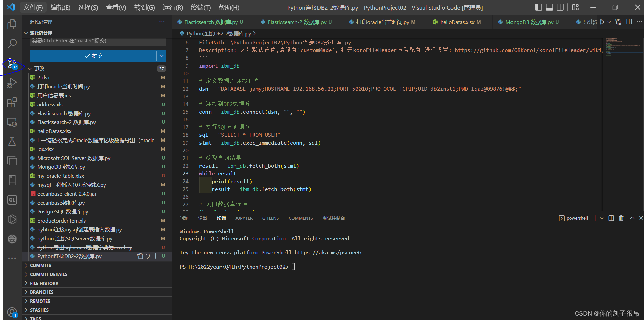Kill the terminal with the trash icon
The image size is (644, 320).
[621, 218]
